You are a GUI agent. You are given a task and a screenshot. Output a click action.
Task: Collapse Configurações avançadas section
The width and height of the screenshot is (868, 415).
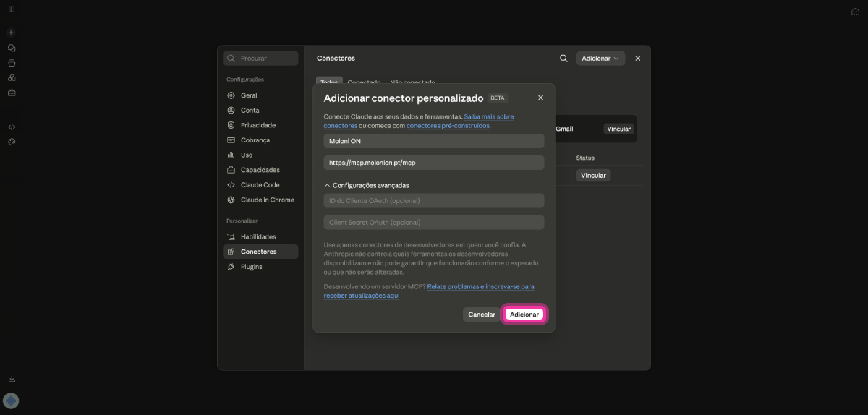pos(367,185)
